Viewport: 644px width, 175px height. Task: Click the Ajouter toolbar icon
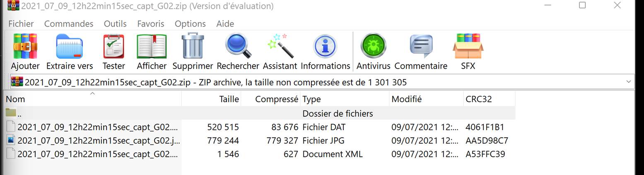point(25,46)
